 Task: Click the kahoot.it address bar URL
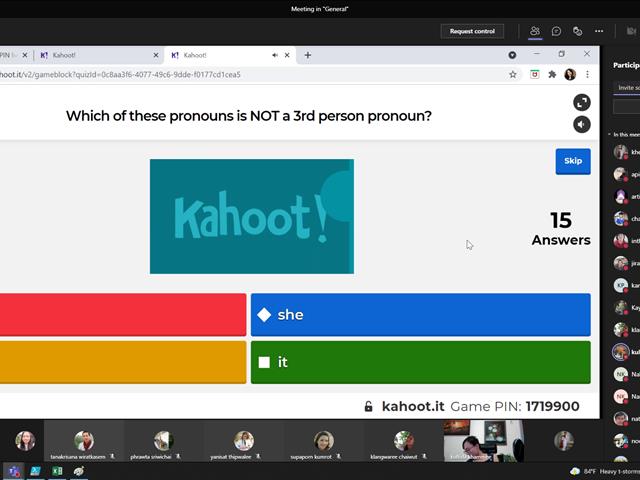[120, 75]
